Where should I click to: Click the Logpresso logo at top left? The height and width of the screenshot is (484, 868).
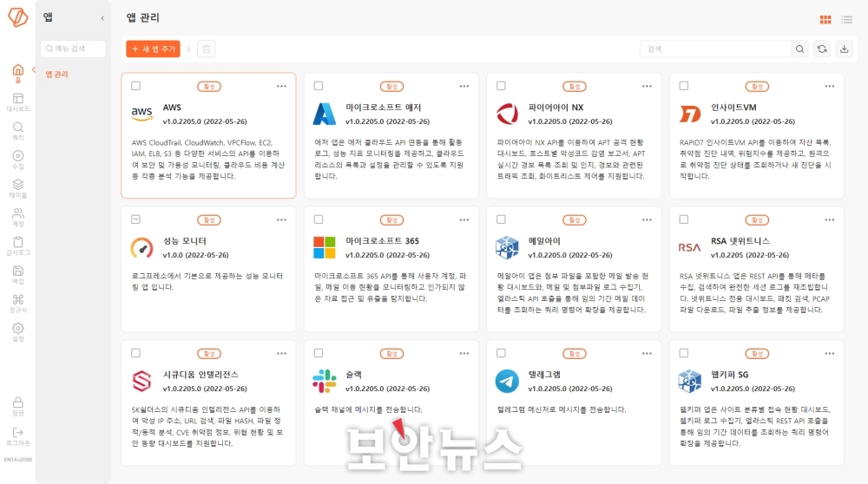click(17, 17)
